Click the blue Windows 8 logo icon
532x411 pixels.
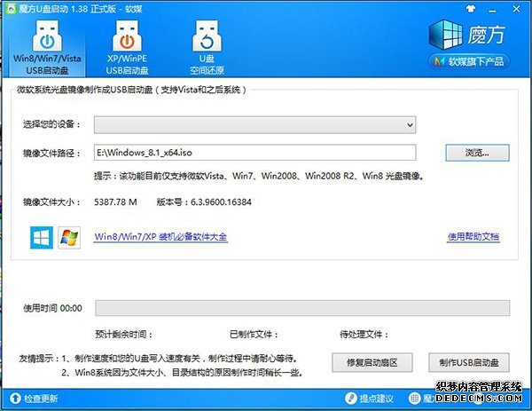(42, 237)
